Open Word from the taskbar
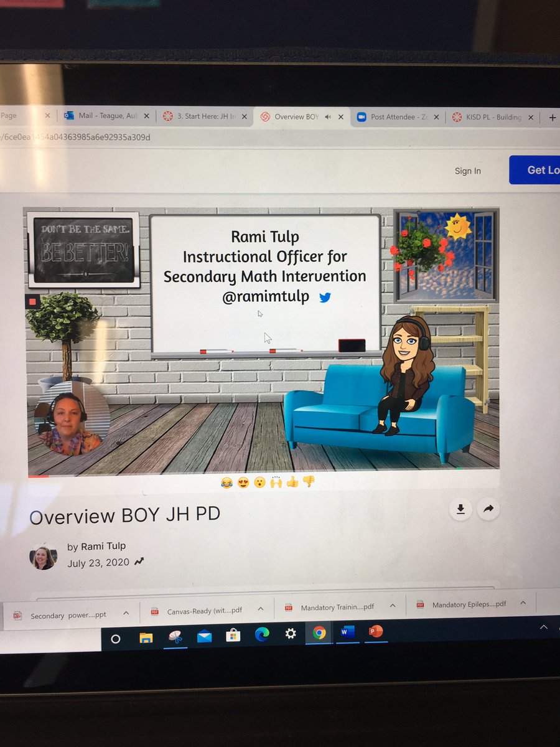The image size is (560, 747). point(347,632)
